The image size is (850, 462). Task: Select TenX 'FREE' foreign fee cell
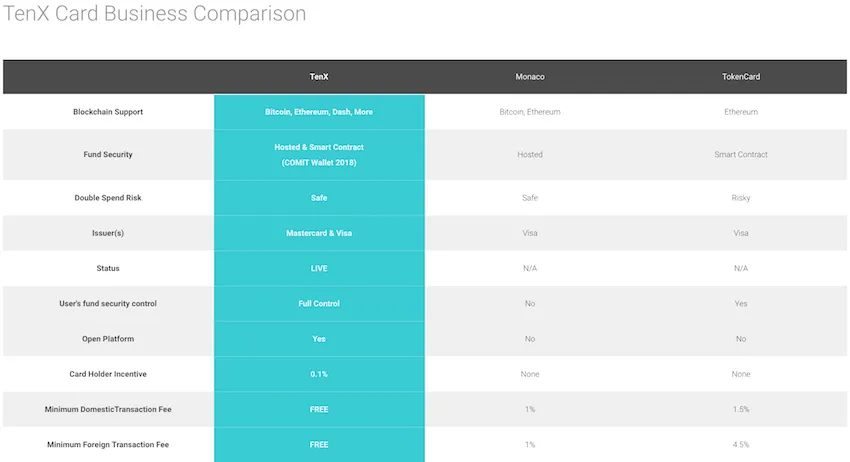(x=319, y=445)
